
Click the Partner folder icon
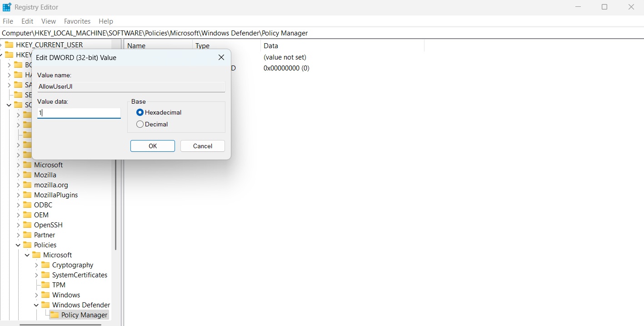coord(27,235)
